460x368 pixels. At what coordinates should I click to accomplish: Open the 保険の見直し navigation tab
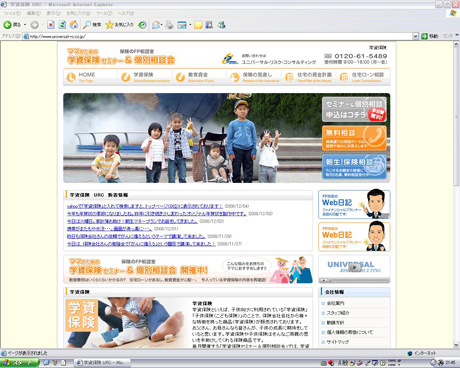click(x=255, y=77)
